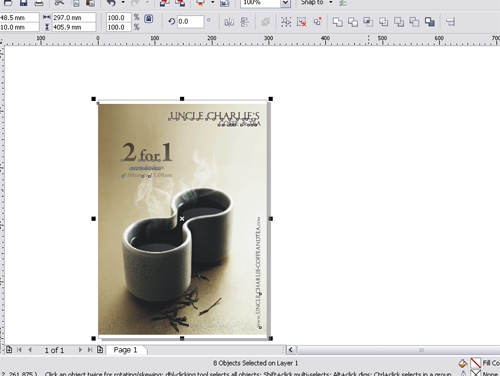Click the Application Launcher icon
Screen dimensions: 500x376
(x=201, y=3)
